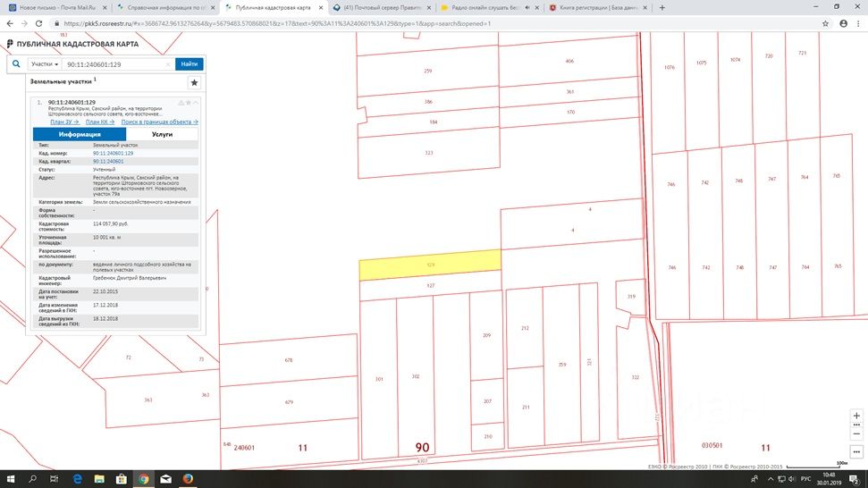Image resolution: width=868 pixels, height=488 pixels.
Task: Click the small star icon in result row
Action: [189, 103]
